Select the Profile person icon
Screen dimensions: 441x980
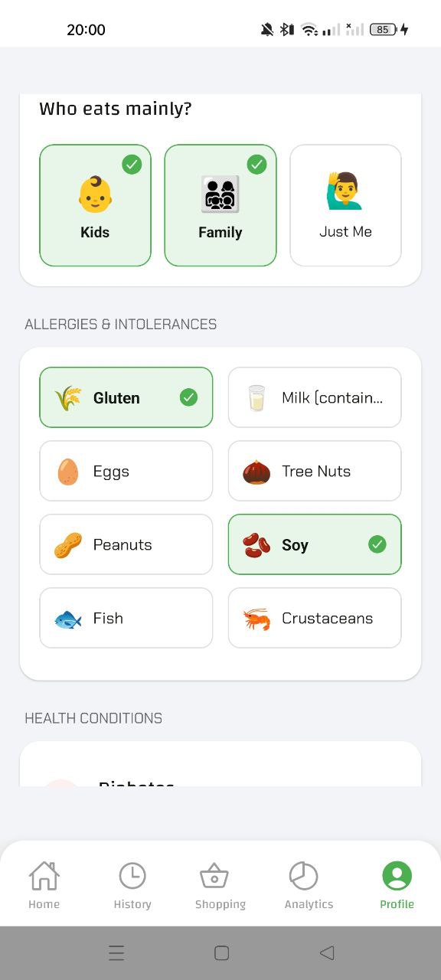coord(397,875)
